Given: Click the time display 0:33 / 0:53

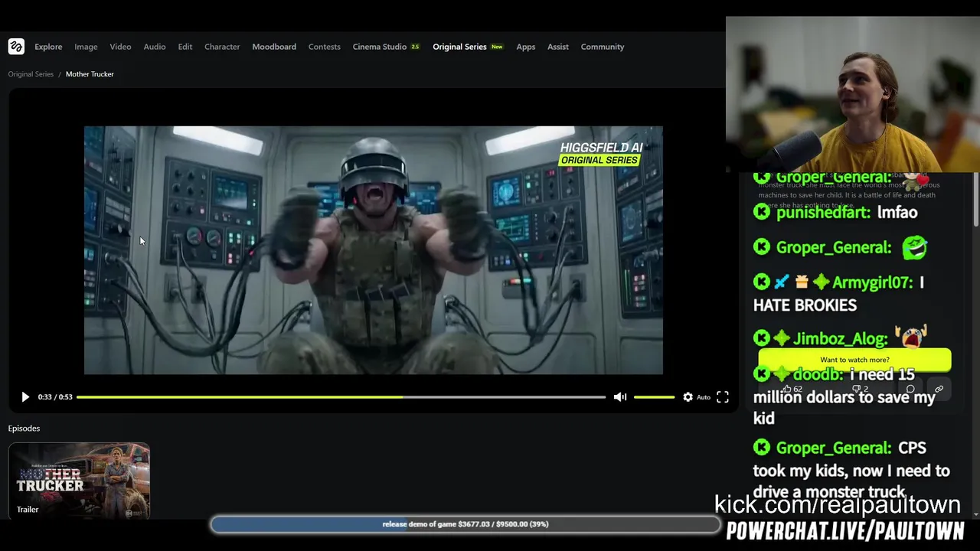Looking at the screenshot, I should 55,396.
